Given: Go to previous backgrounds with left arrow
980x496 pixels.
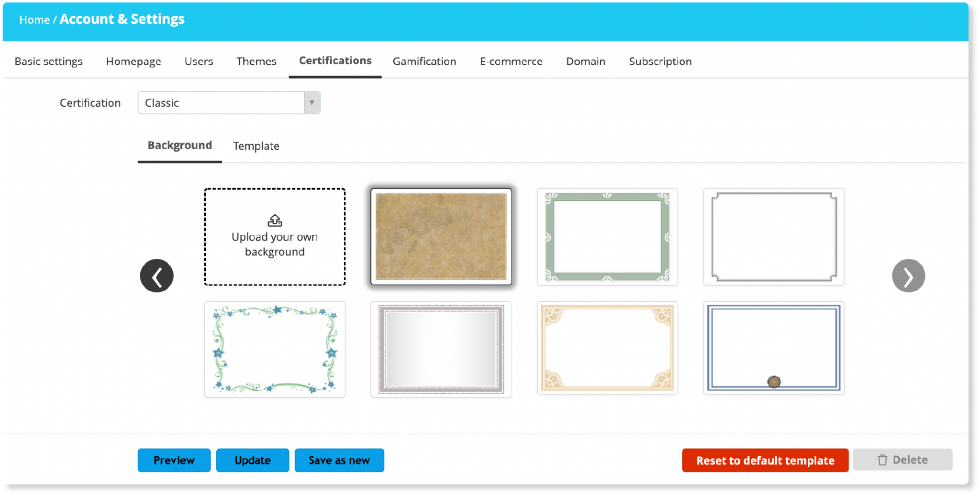Looking at the screenshot, I should click(x=156, y=276).
